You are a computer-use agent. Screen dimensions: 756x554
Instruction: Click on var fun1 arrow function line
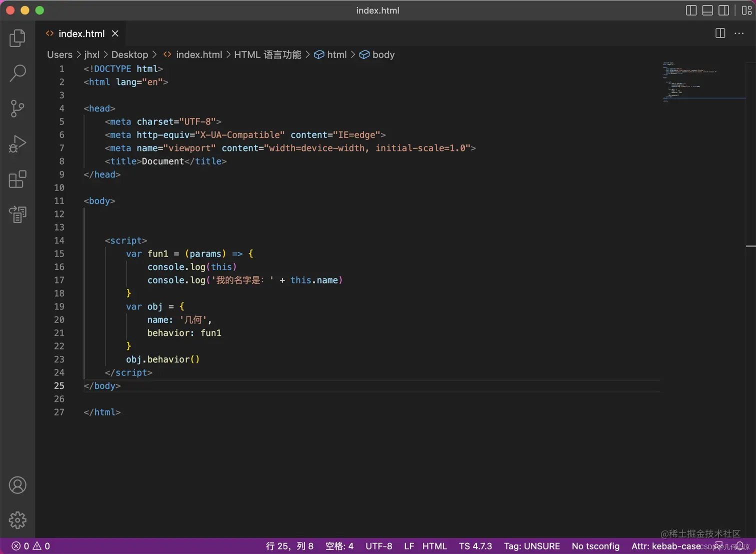pos(189,253)
